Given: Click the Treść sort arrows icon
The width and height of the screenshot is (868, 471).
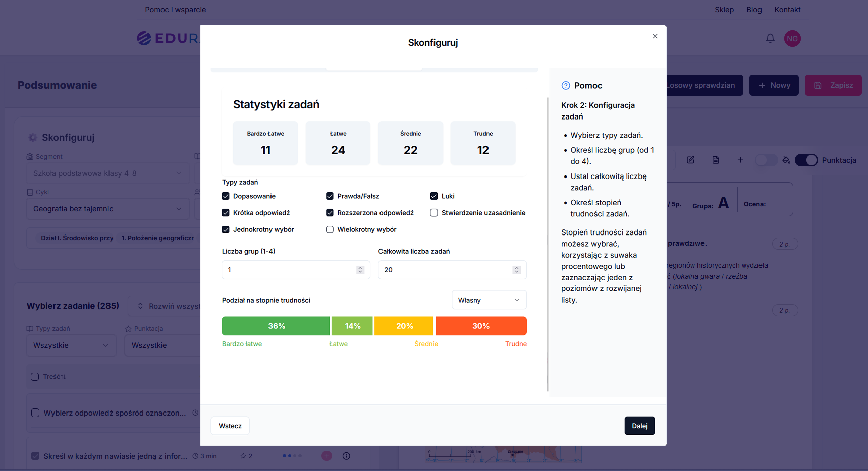Looking at the screenshot, I should click(64, 377).
